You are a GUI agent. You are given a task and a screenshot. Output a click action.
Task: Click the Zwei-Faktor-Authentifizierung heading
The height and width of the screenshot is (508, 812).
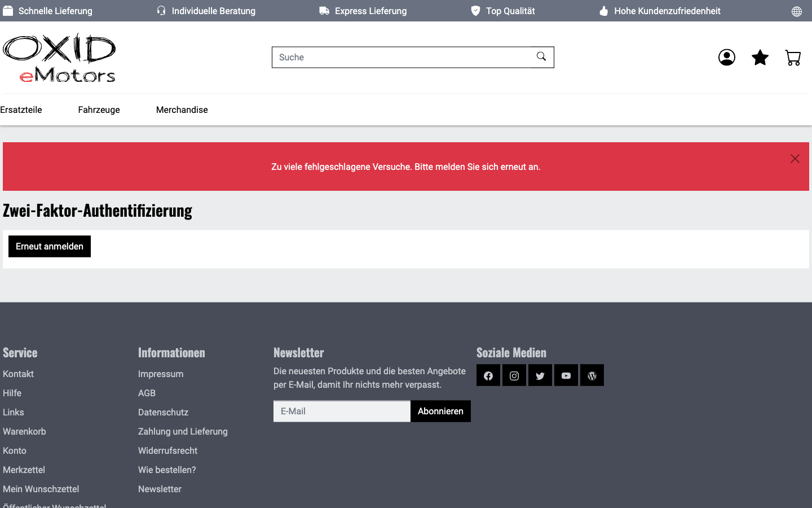click(98, 211)
